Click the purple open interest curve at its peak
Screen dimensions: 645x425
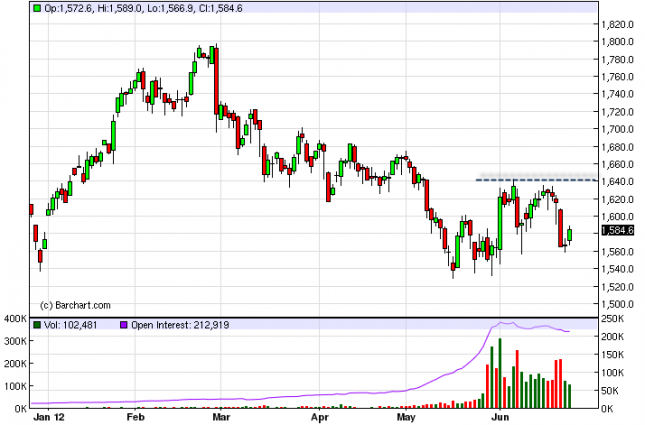[501, 323]
